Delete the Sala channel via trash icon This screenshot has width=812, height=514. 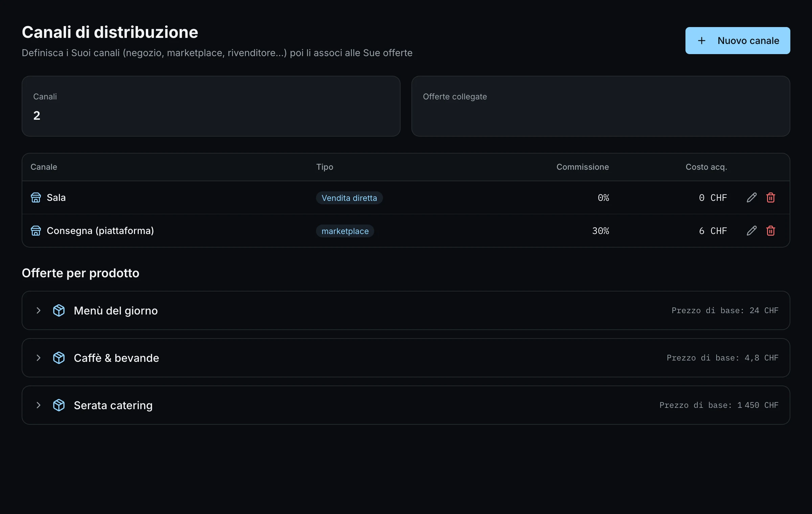[771, 197]
